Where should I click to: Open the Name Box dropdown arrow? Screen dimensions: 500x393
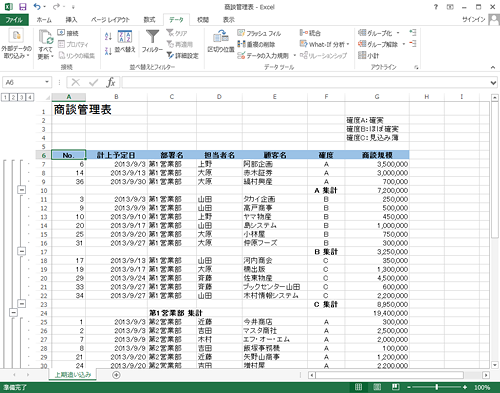pyautogui.click(x=47, y=82)
